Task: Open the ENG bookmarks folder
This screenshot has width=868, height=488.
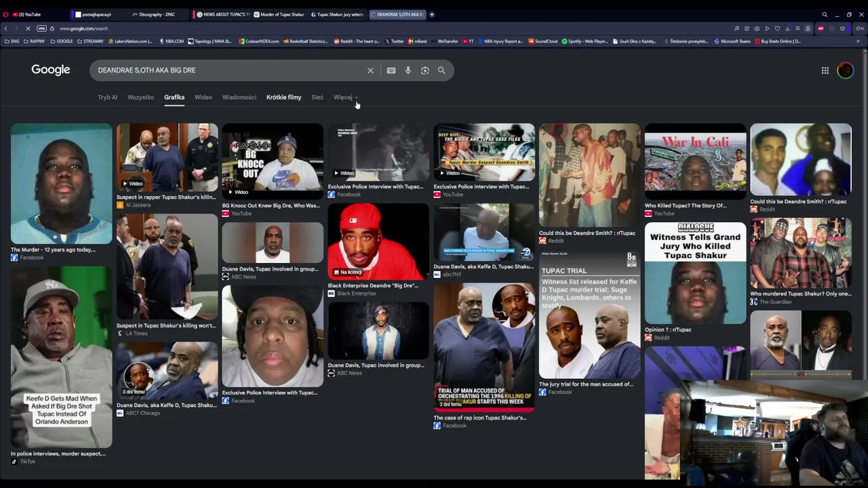Action: pyautogui.click(x=12, y=41)
